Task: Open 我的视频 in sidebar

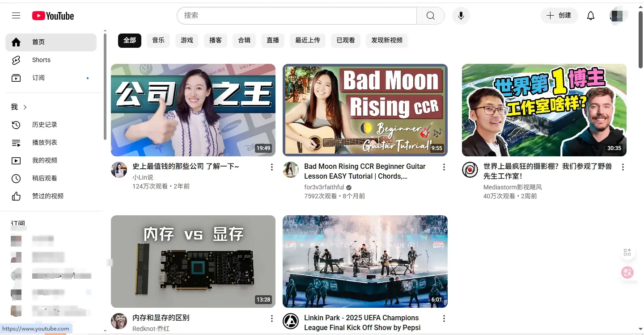Action: coord(51,160)
